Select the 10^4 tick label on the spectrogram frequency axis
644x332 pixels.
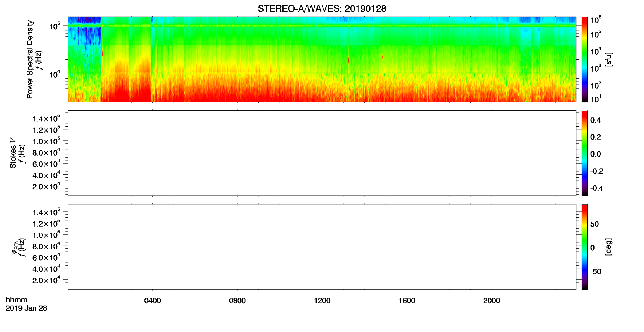click(x=55, y=74)
